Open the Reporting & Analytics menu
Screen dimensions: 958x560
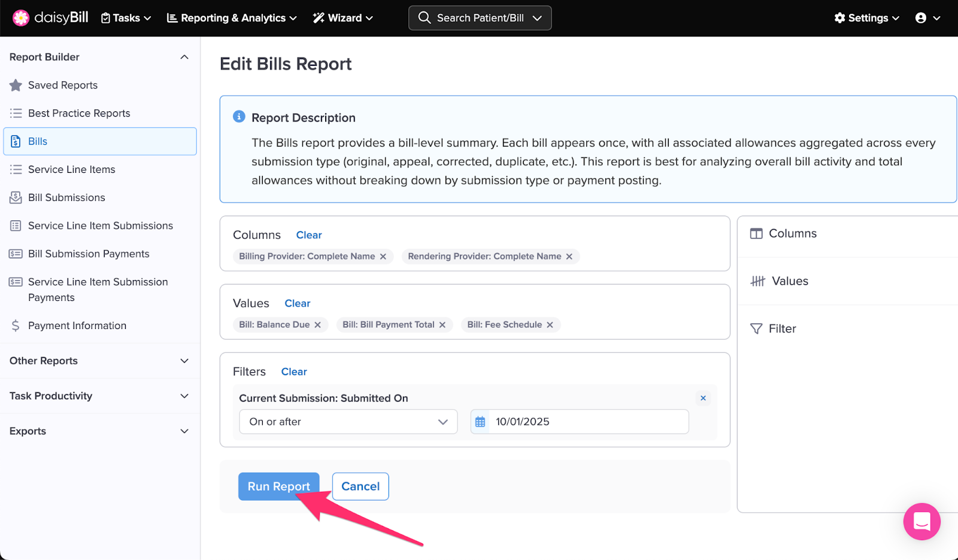(x=232, y=18)
